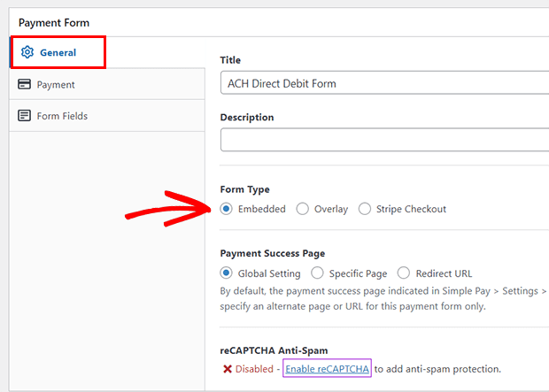549x392 pixels.
Task: Click the Enable reCAPTCHA link
Action: 327,369
